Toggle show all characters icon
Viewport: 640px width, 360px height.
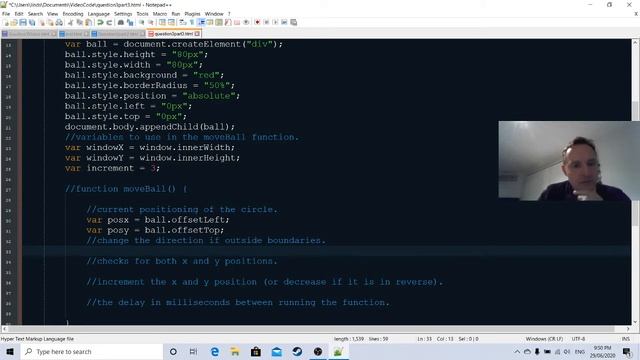[192, 22]
